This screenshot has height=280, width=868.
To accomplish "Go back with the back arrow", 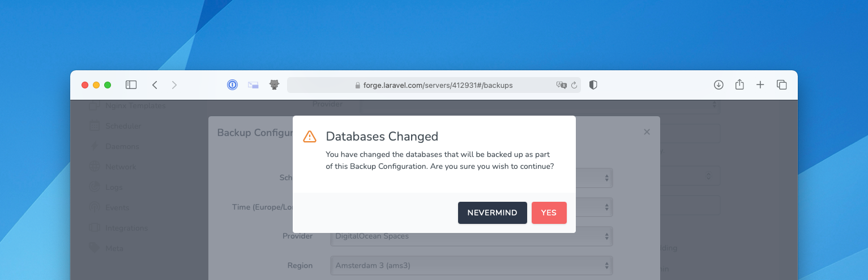I will 155,85.
